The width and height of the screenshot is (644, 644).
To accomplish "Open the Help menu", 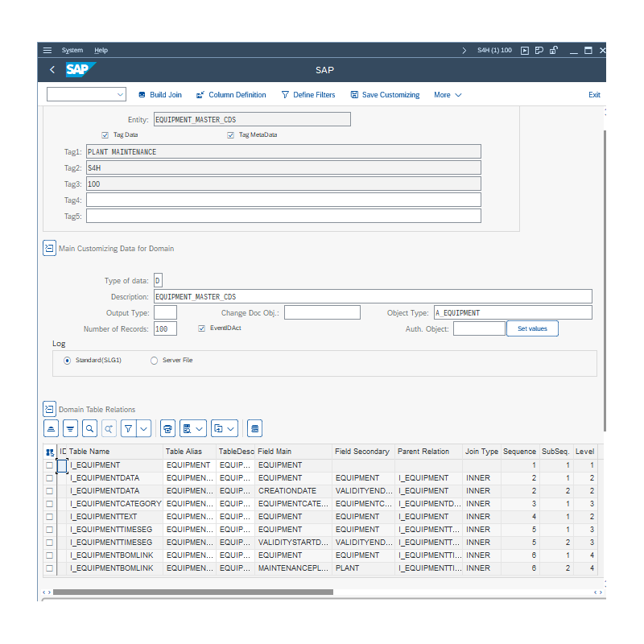I will (x=101, y=50).
